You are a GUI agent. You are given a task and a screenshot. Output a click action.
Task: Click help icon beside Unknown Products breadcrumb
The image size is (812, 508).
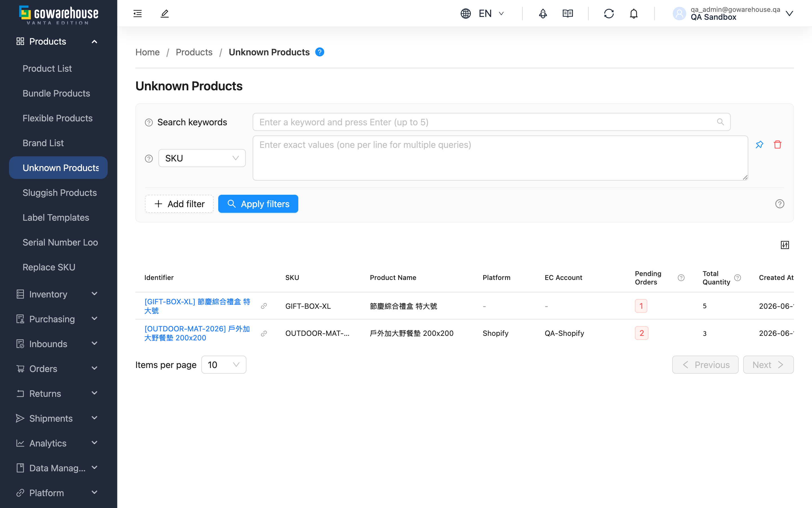319,52
